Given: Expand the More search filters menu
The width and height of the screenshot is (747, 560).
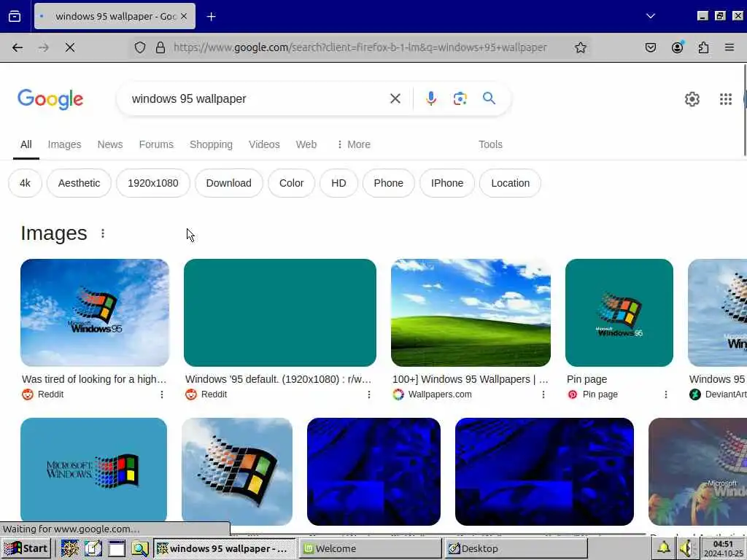Looking at the screenshot, I should (x=354, y=144).
